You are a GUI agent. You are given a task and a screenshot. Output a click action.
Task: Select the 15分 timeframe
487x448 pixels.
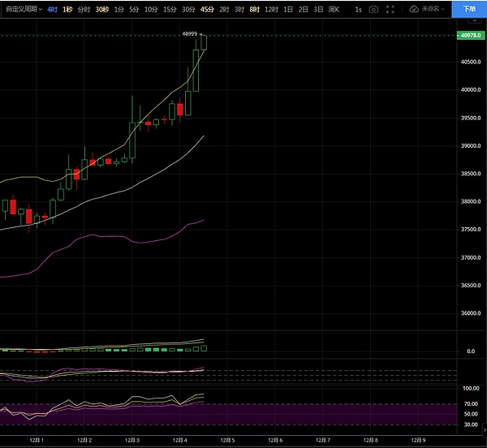170,9
